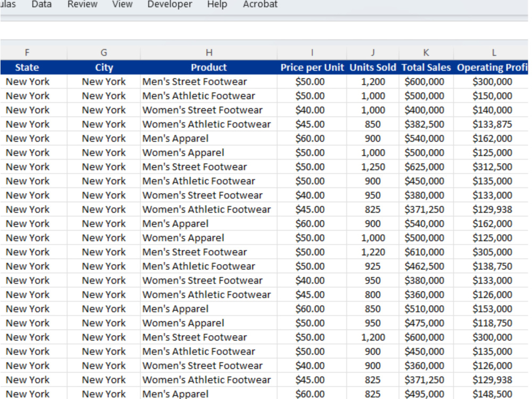Select column H header
This screenshot has height=399, width=532.
point(209,53)
